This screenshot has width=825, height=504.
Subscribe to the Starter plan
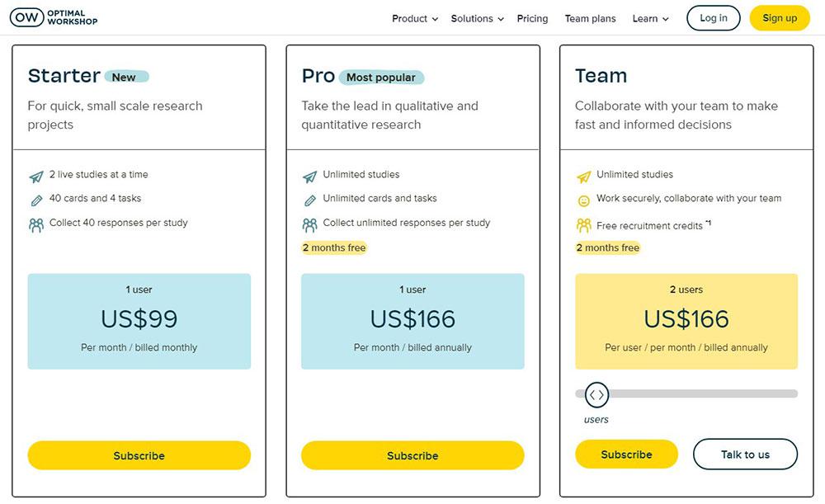click(139, 455)
